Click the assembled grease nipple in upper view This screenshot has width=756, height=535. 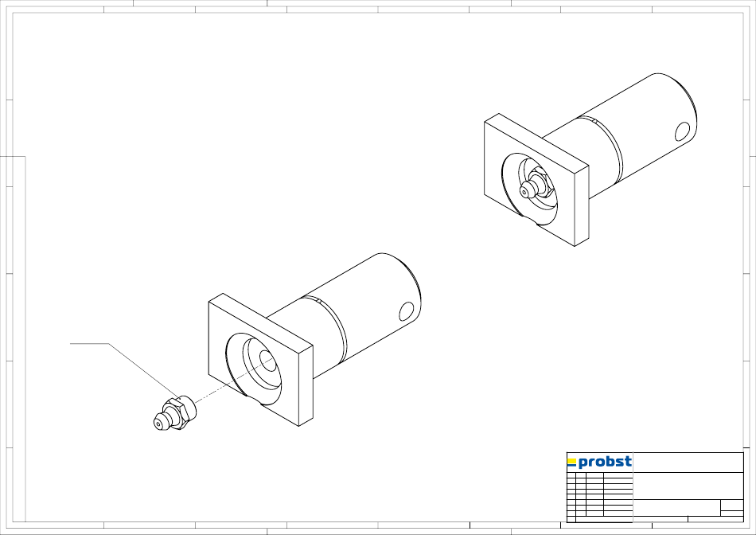(x=536, y=184)
